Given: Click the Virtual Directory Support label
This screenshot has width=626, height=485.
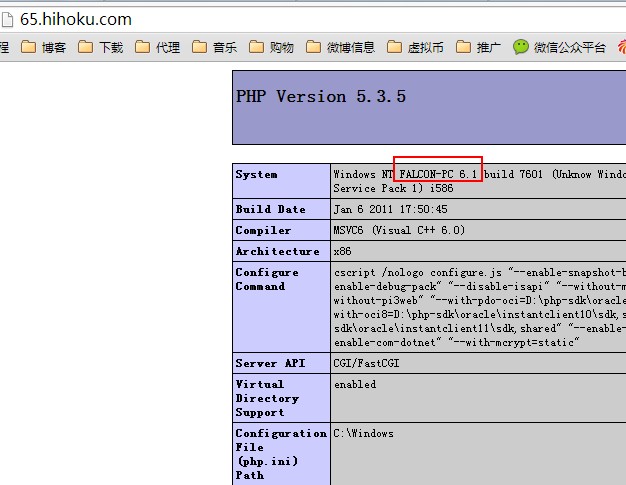Looking at the screenshot, I should [x=267, y=398].
